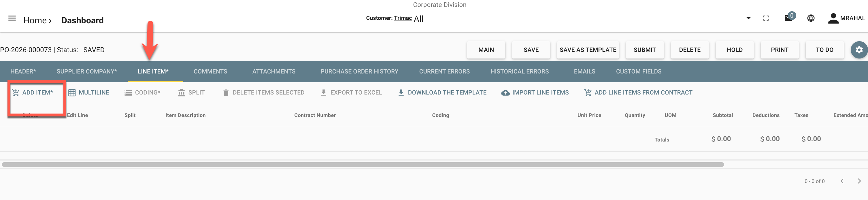Screen dimensions: 868x200
Task: Switch to the Comments tab
Action: (210, 71)
